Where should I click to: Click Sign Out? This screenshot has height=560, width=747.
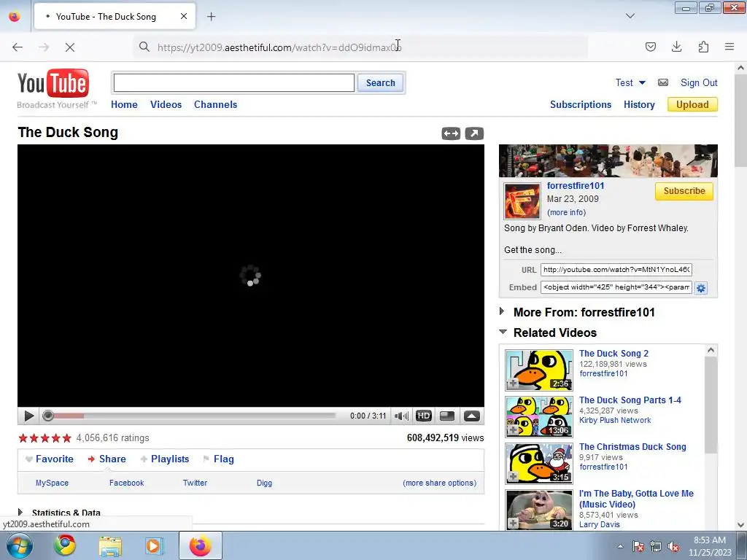point(699,82)
